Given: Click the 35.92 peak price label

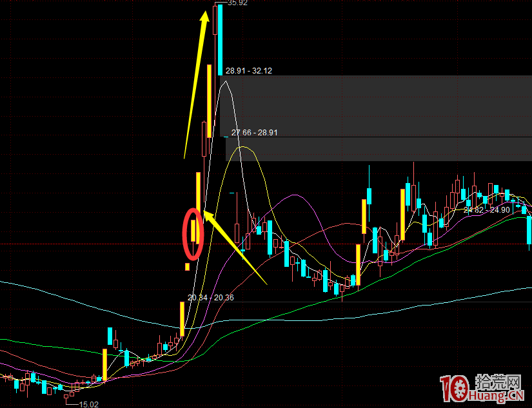Looking at the screenshot, I should tap(237, 3).
